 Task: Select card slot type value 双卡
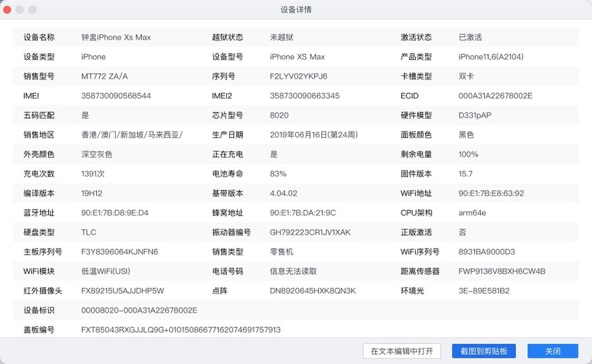(466, 76)
